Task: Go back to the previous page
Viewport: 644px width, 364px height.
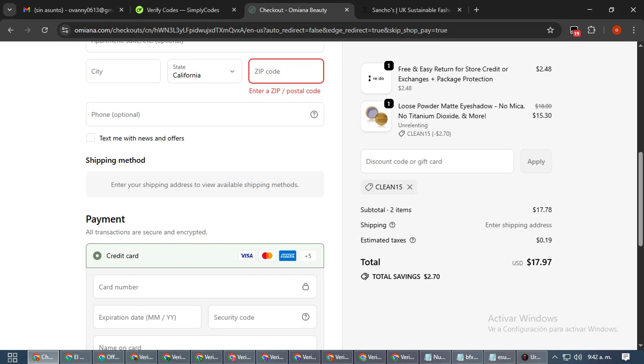Action: (x=11, y=30)
